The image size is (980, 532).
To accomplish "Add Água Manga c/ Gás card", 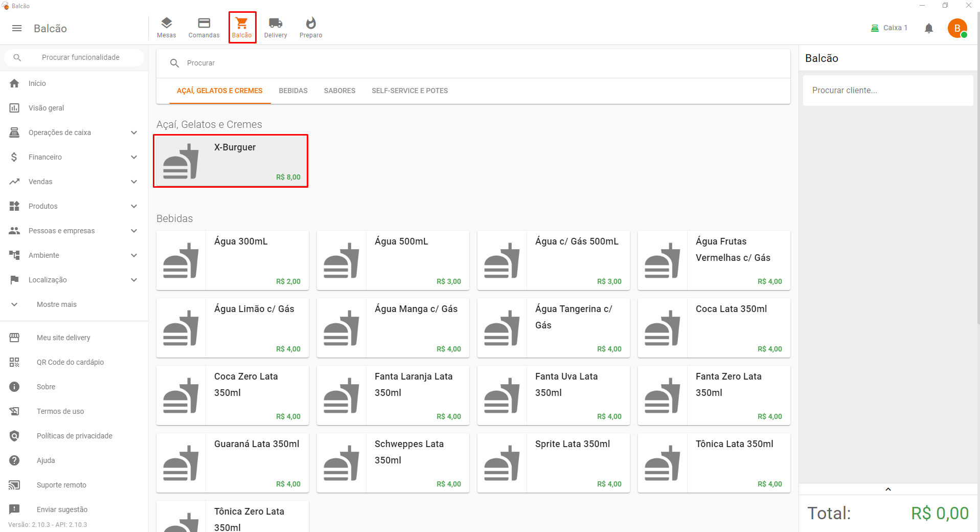I will pyautogui.click(x=393, y=328).
